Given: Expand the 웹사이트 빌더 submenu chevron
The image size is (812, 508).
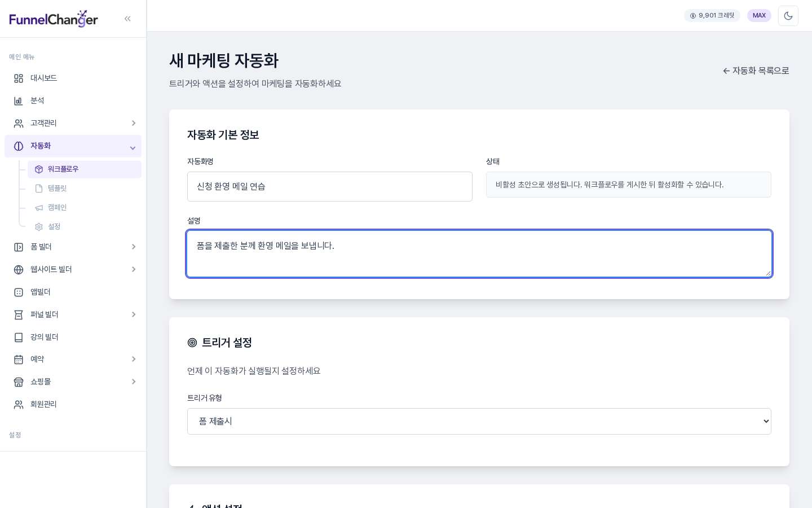Looking at the screenshot, I should coord(134,269).
